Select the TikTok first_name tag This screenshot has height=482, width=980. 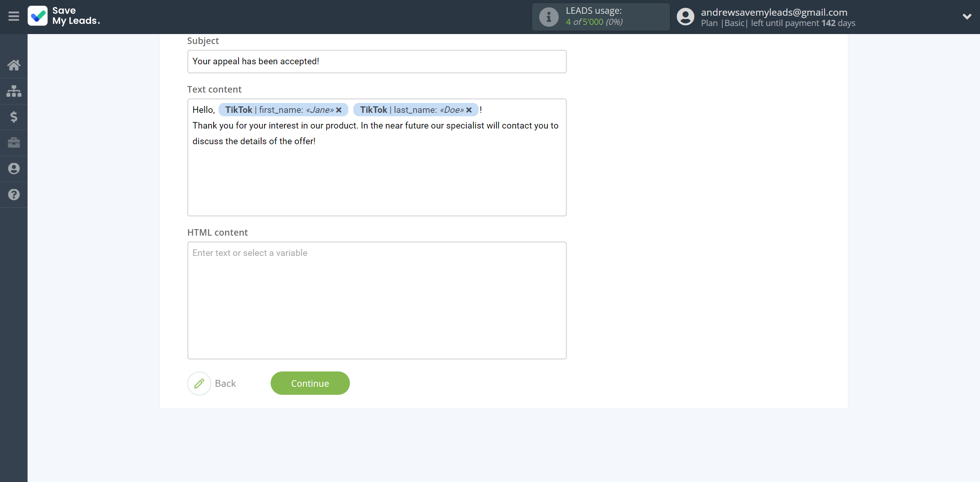click(283, 110)
